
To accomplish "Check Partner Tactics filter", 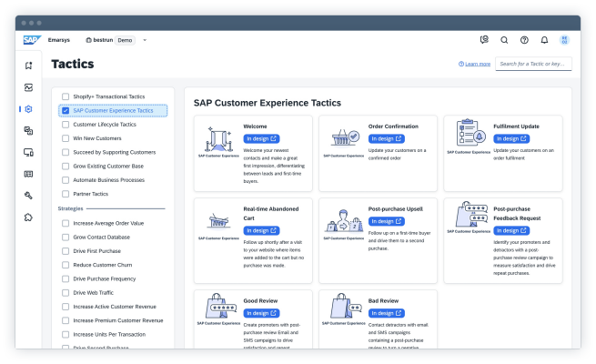I will [66, 194].
